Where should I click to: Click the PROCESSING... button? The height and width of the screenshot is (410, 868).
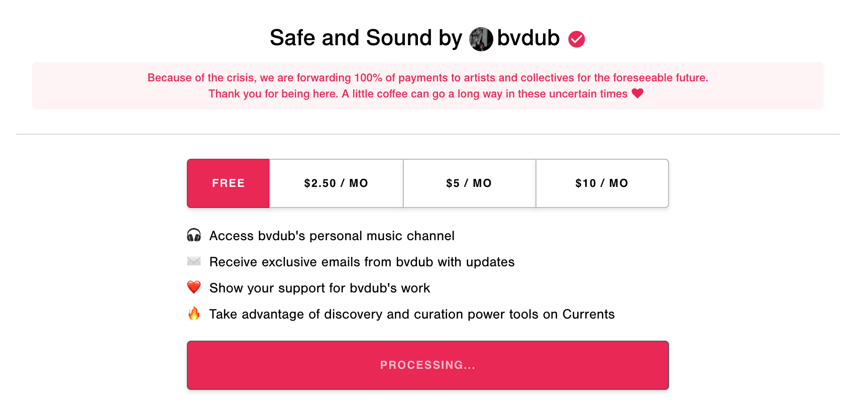click(428, 365)
